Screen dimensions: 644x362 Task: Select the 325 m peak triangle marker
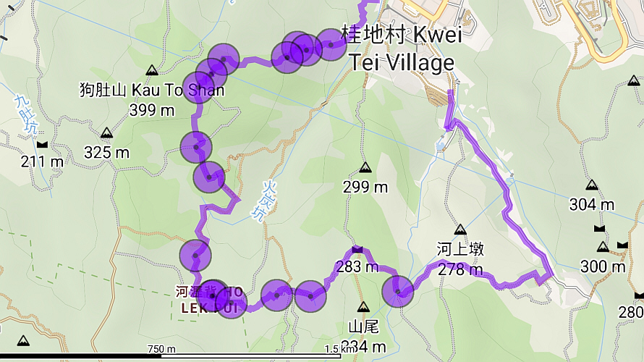coord(107,132)
